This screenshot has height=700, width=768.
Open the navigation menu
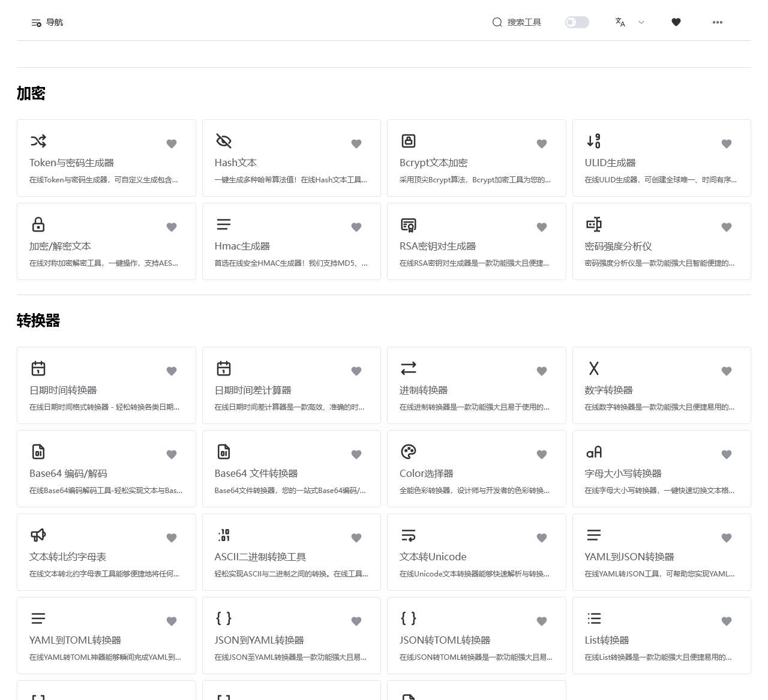pyautogui.click(x=47, y=22)
